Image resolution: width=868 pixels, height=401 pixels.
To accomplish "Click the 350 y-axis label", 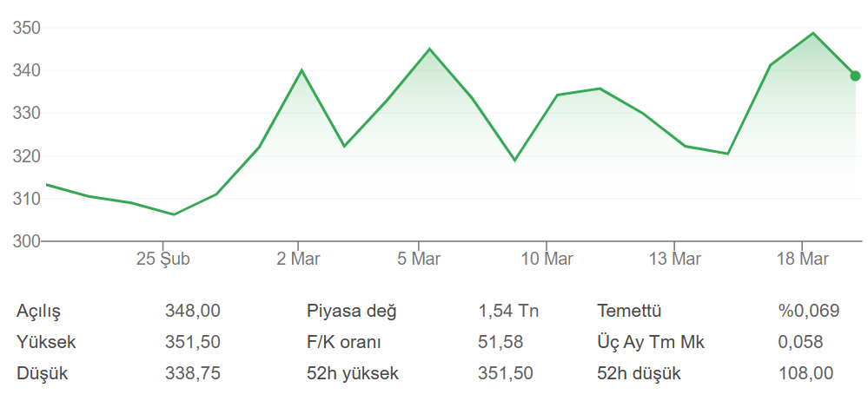I will click(x=28, y=28).
